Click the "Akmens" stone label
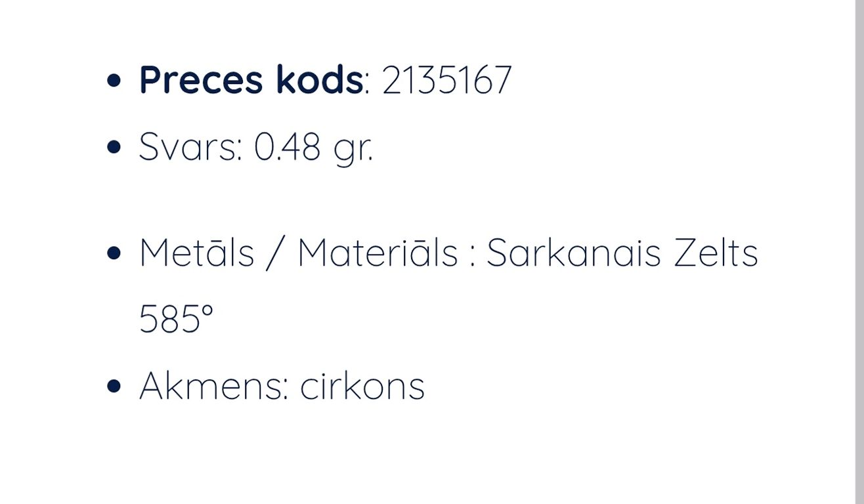Screen dimensions: 864x504 (x=210, y=386)
